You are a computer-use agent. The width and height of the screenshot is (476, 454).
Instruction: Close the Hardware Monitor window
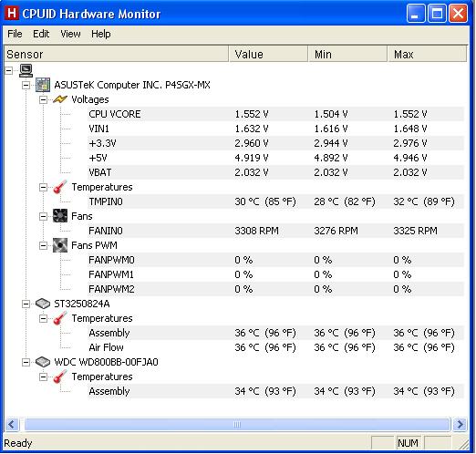(x=458, y=14)
